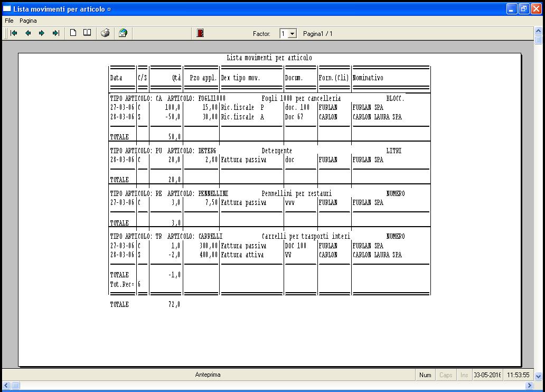
Task: Click the horizontal scrollbar right arrow
Action: pos(529,385)
